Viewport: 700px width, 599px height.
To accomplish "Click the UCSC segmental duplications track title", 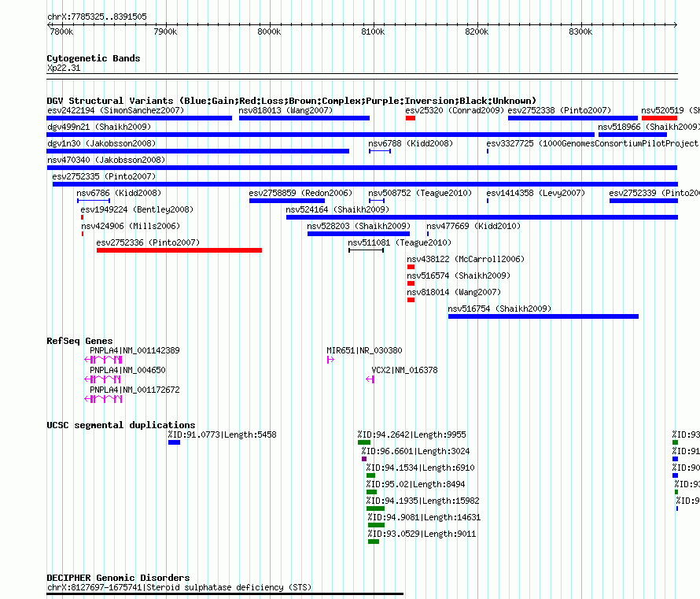I will 121,425.
